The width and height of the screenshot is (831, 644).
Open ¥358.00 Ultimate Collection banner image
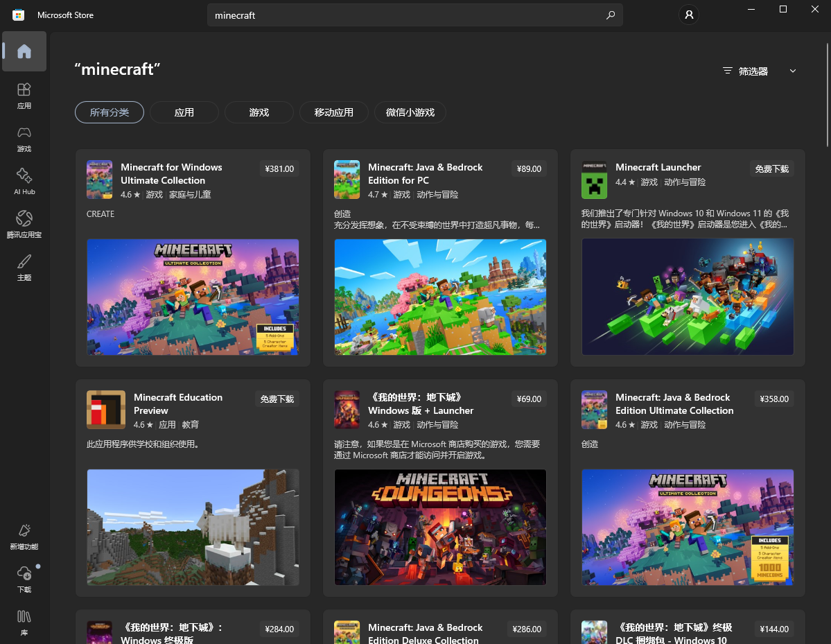[688, 527]
